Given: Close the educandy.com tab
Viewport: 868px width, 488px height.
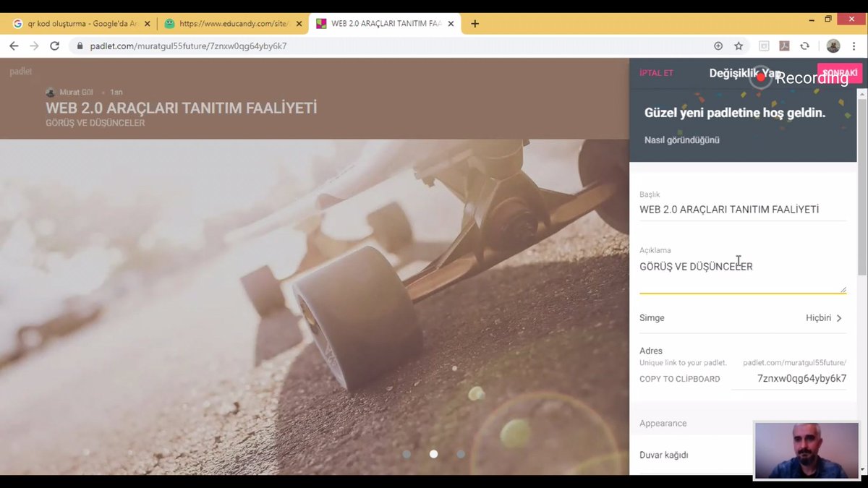Looking at the screenshot, I should tap(299, 23).
